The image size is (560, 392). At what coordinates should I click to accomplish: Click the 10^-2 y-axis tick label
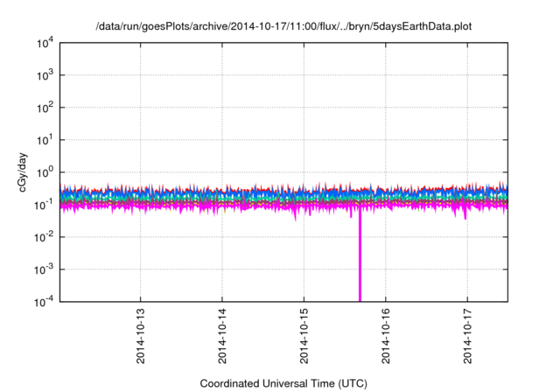click(x=43, y=237)
